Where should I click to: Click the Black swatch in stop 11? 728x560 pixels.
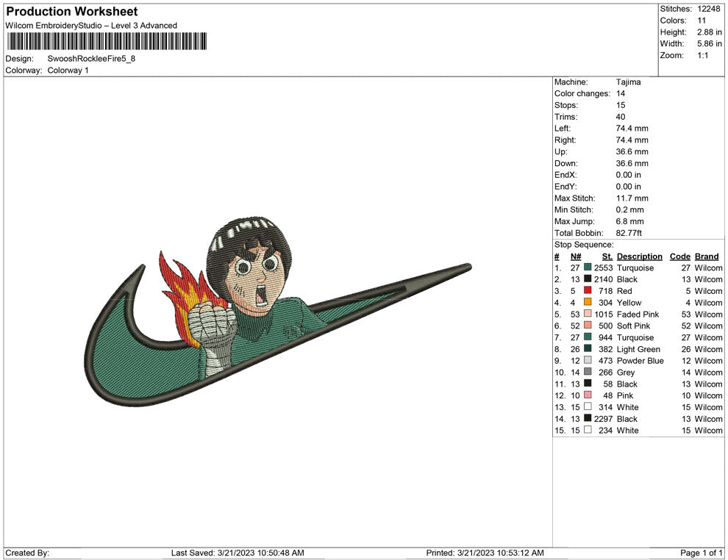(588, 384)
